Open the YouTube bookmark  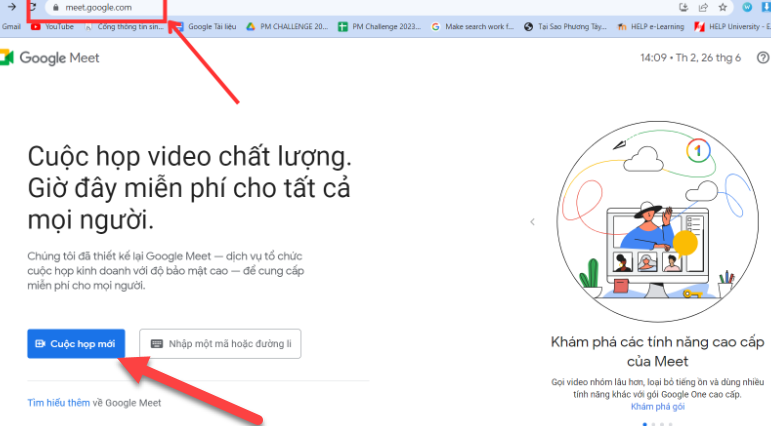coord(53,27)
